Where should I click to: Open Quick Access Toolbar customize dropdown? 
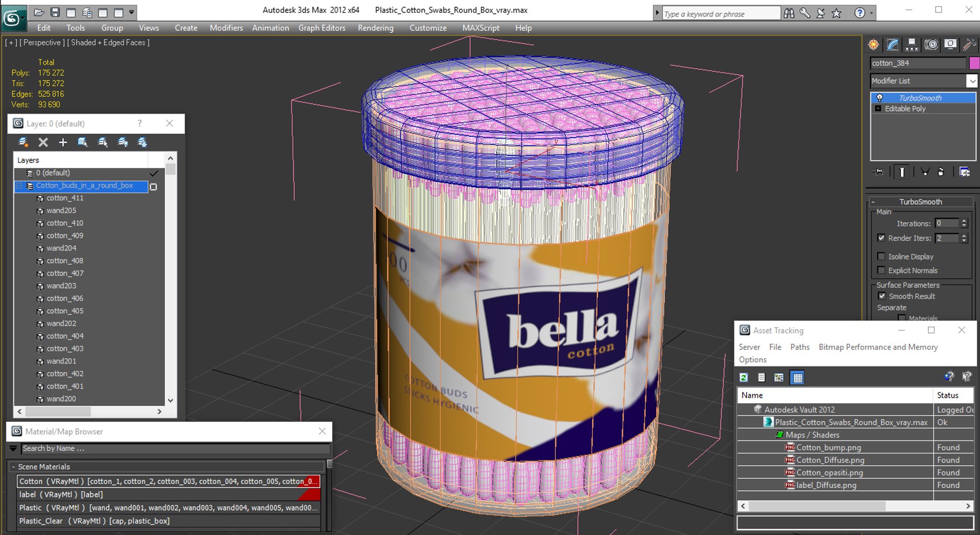tap(132, 12)
